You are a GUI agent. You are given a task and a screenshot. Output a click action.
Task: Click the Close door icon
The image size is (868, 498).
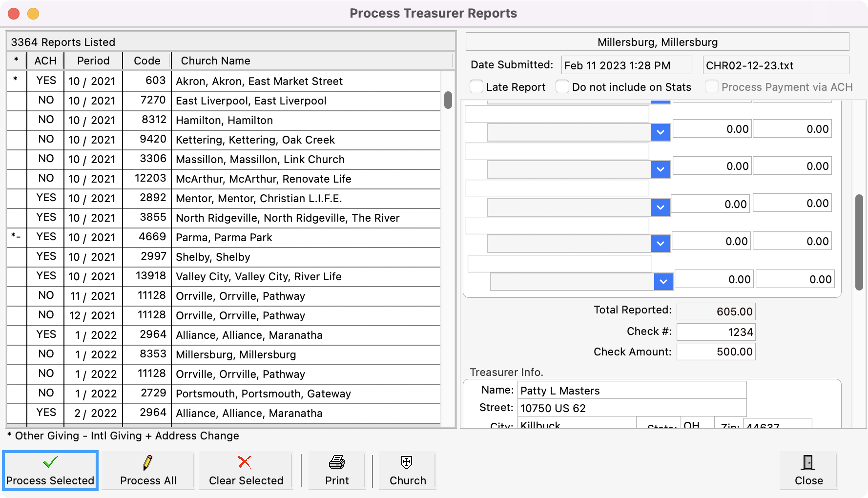(x=808, y=462)
